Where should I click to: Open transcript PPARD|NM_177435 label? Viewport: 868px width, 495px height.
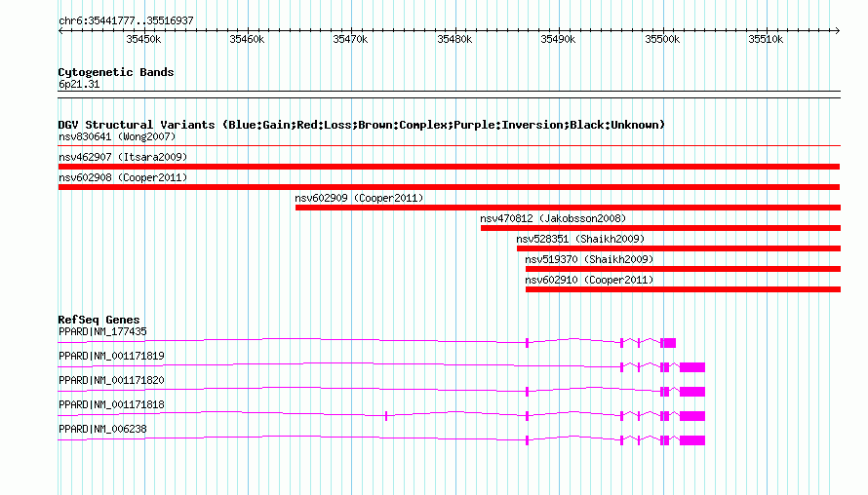coord(103,332)
